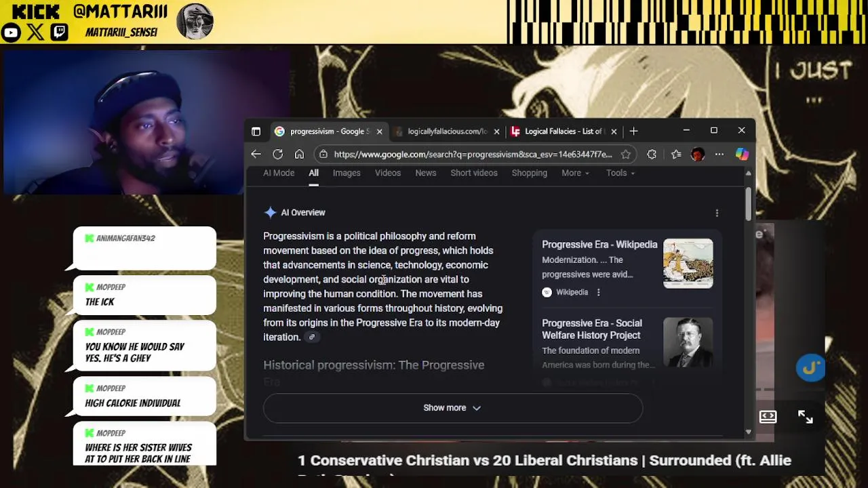Launch the Copilot sidebar icon
The image size is (868, 488).
pos(742,155)
